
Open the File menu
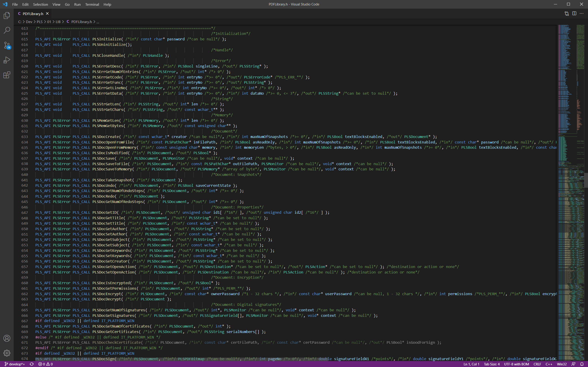tap(15, 4)
